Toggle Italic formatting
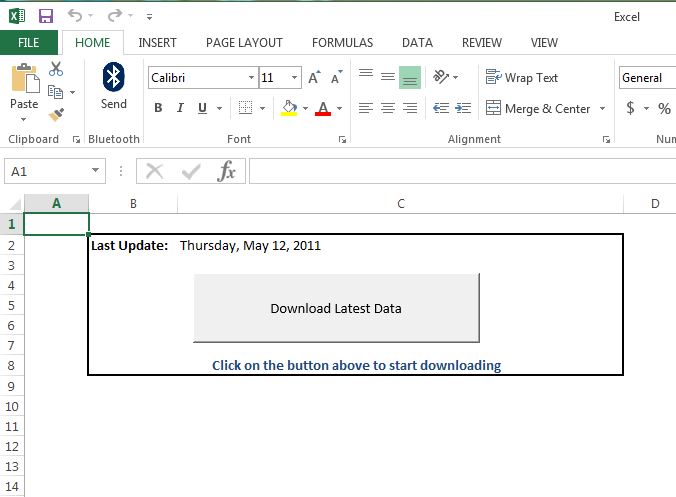Image resolution: width=676 pixels, height=497 pixels. (180, 108)
